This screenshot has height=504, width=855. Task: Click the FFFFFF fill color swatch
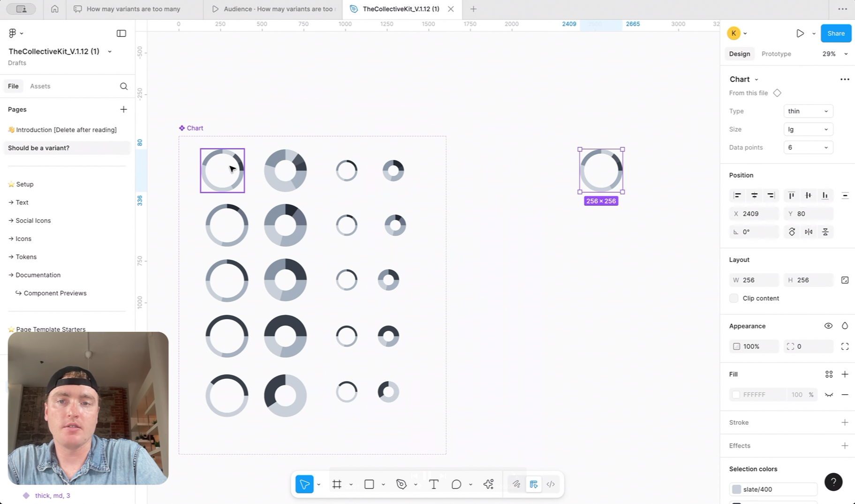pyautogui.click(x=736, y=395)
